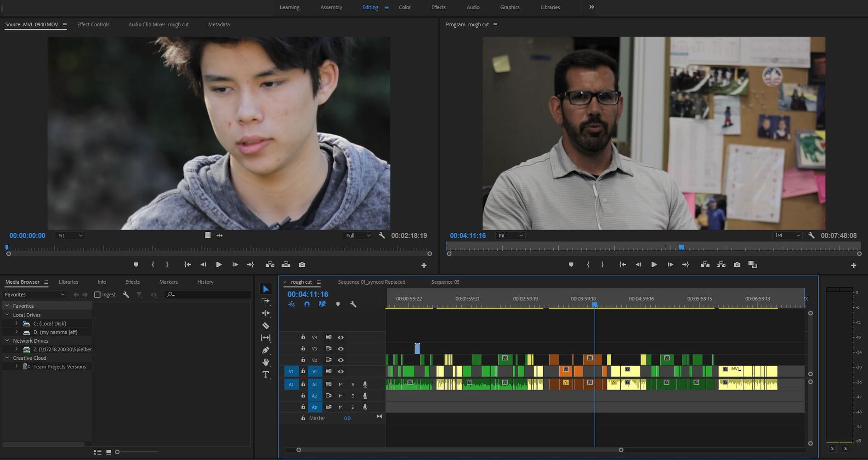Open the Effect Controls panel tab
Screen dimensions: 868x460
point(93,24)
